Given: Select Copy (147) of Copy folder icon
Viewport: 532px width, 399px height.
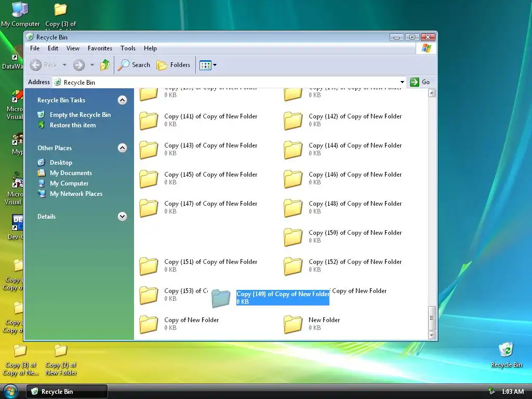Looking at the screenshot, I should click(149, 208).
